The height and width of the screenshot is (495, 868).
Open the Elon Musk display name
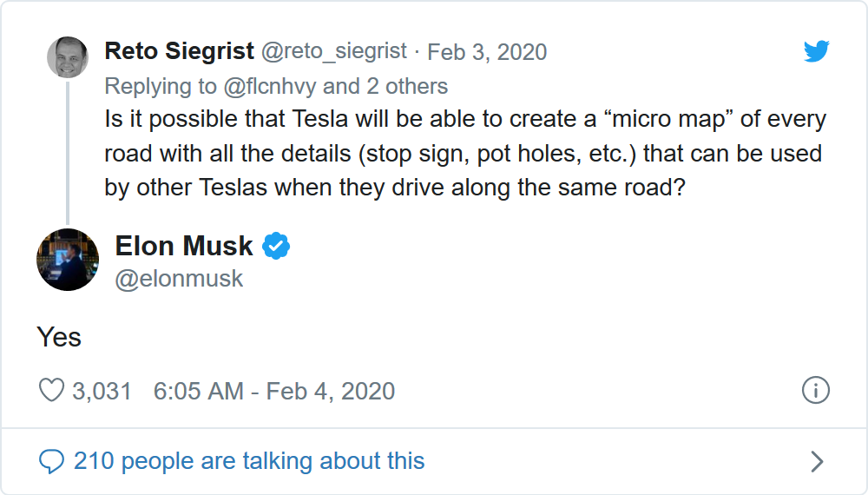(x=184, y=246)
